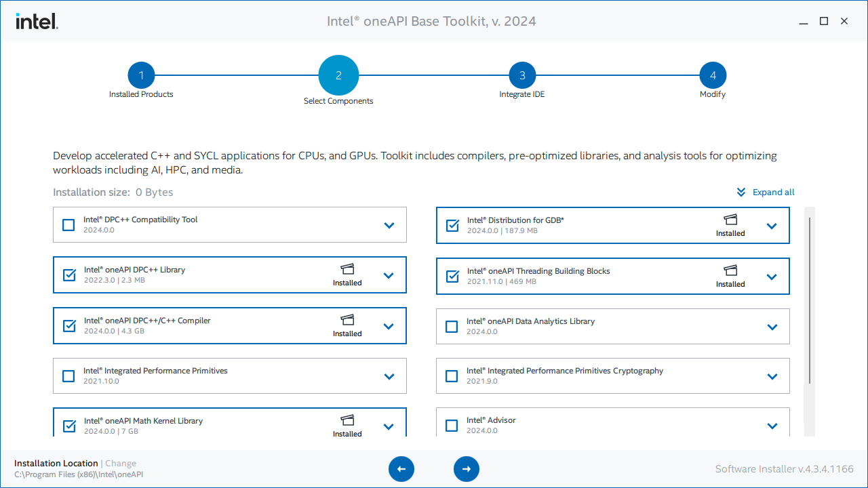Screen dimensions: 868x488
Task: Expand the Intel Integrated Performance Primitives Cryptography entry
Action: (x=772, y=375)
